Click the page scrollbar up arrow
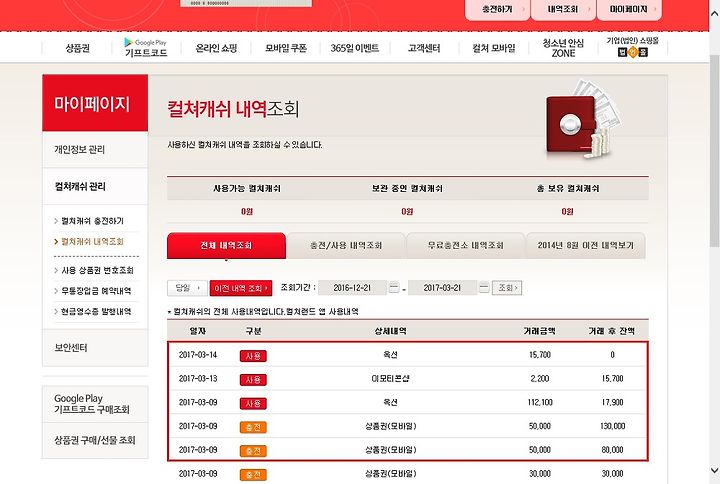 tap(714, 14)
